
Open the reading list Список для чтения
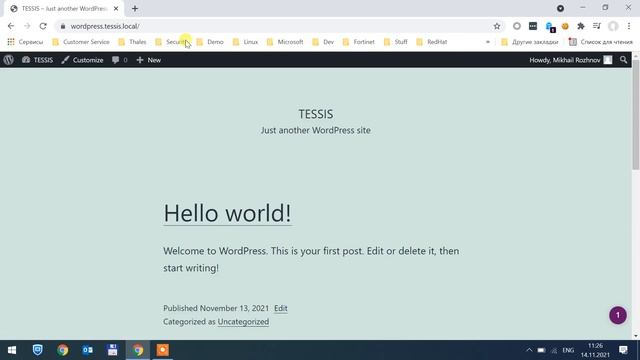600,42
